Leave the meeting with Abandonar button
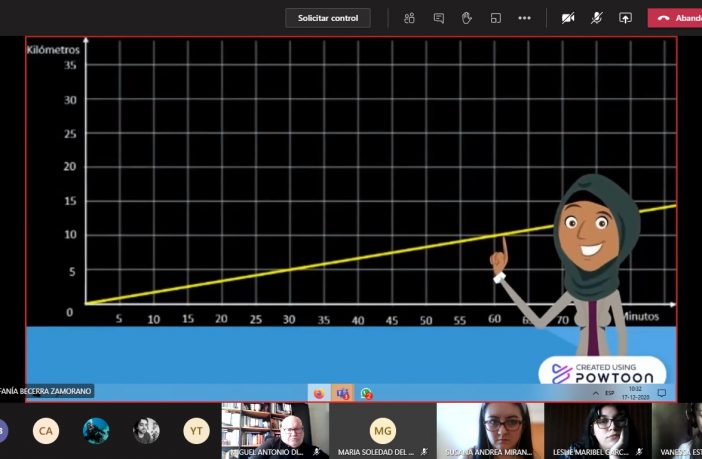This screenshot has height=459, width=702. (675, 18)
